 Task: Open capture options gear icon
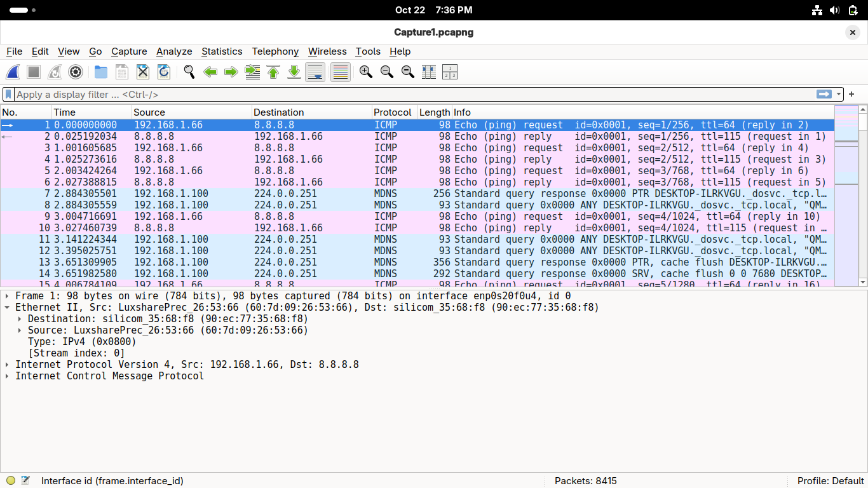coord(76,72)
